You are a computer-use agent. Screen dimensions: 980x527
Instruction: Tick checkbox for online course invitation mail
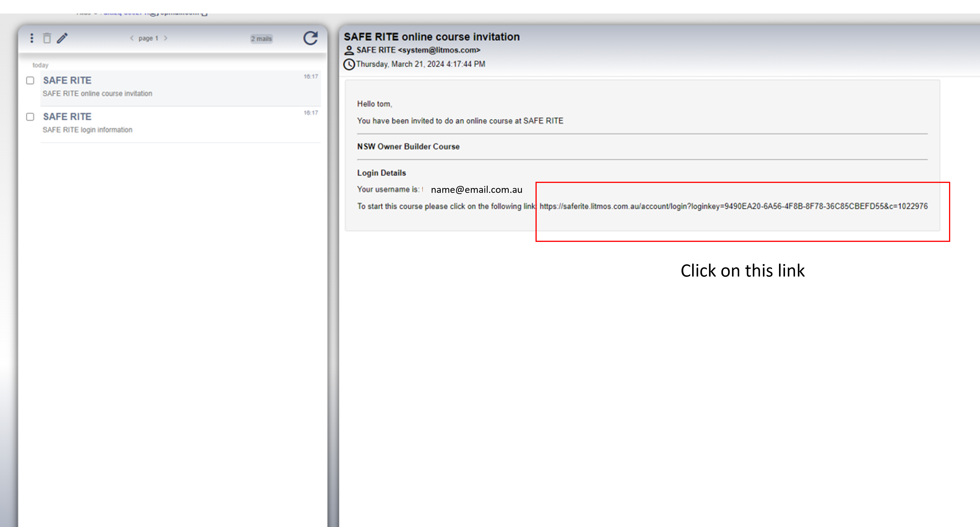30,80
